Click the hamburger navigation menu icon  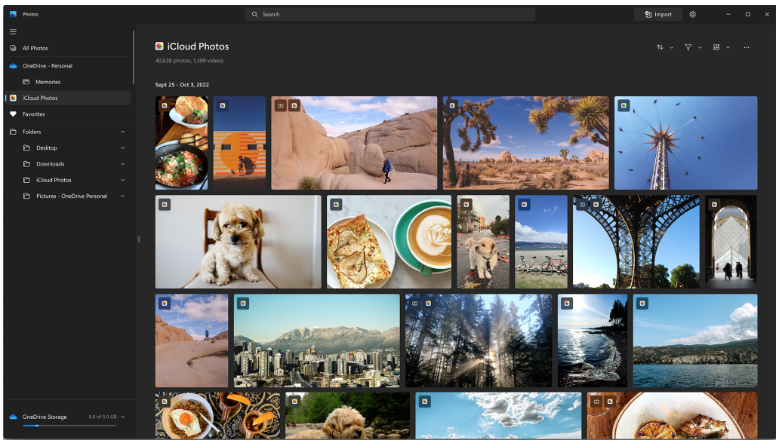click(x=13, y=32)
